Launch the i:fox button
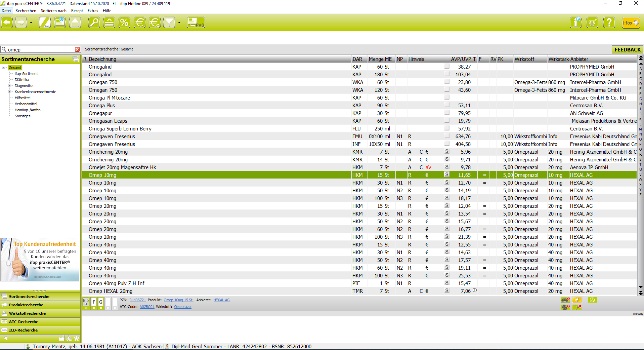This screenshot has height=350, width=644. (x=631, y=23)
